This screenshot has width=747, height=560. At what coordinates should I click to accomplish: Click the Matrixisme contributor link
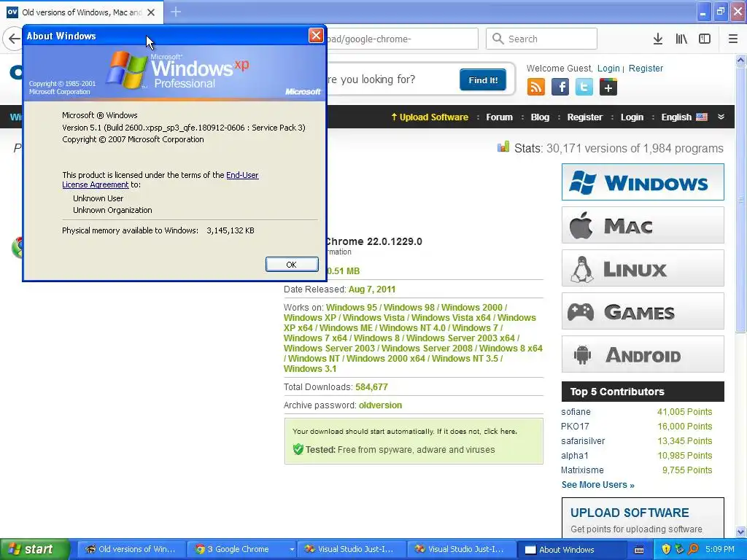pyautogui.click(x=582, y=470)
